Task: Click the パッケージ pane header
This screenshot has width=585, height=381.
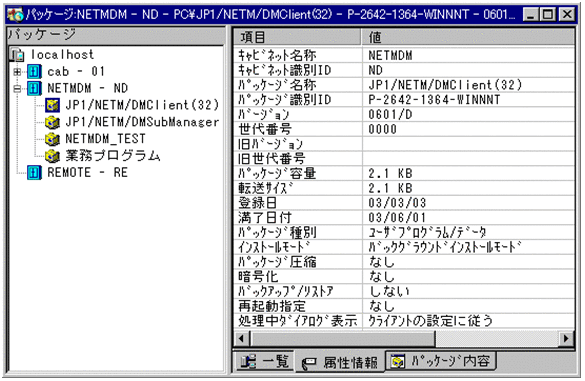Action: tap(116, 35)
